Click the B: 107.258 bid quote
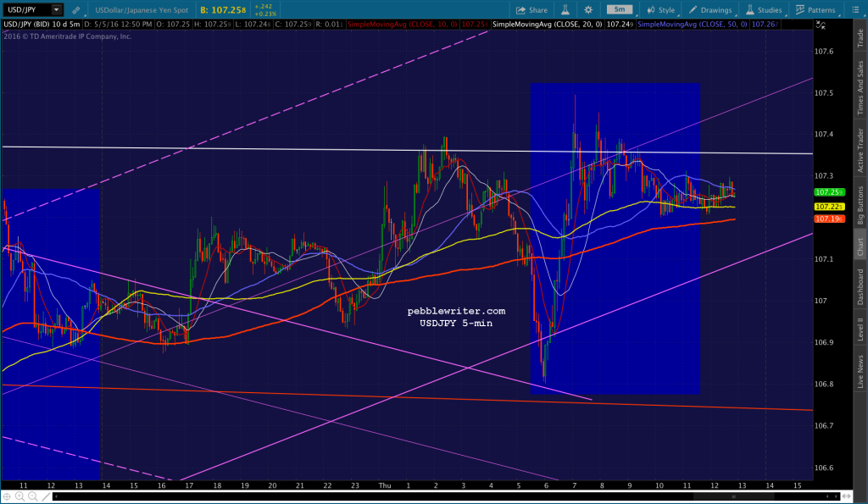Image resolution: width=868 pixels, height=504 pixels. [223, 10]
